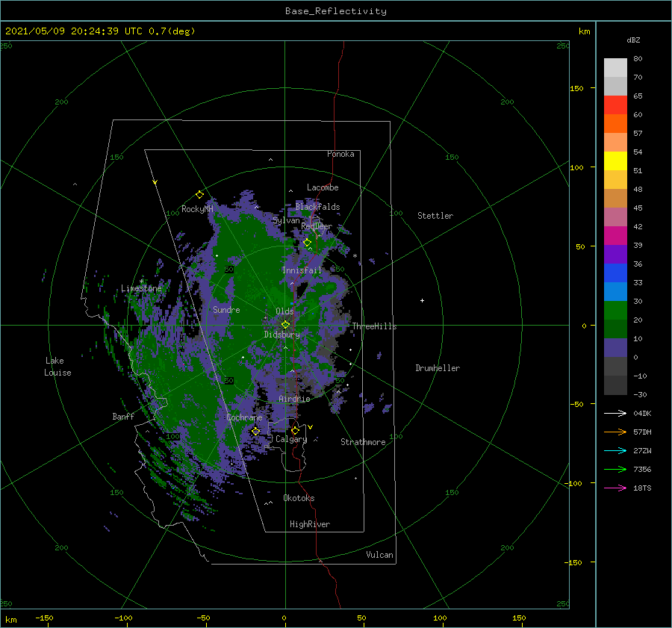Click the Sylvan city label
The image size is (672, 628).
(286, 220)
